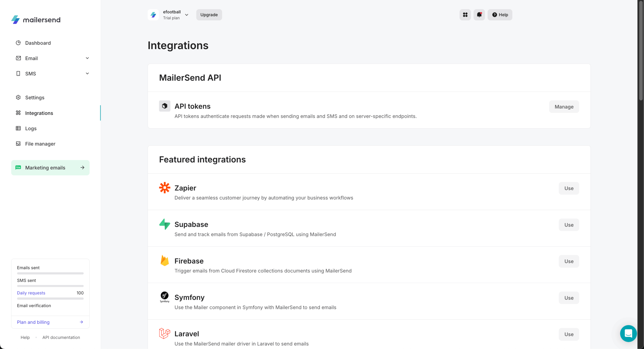
Task: Click the Emails sent progress bar
Action: coord(50,273)
